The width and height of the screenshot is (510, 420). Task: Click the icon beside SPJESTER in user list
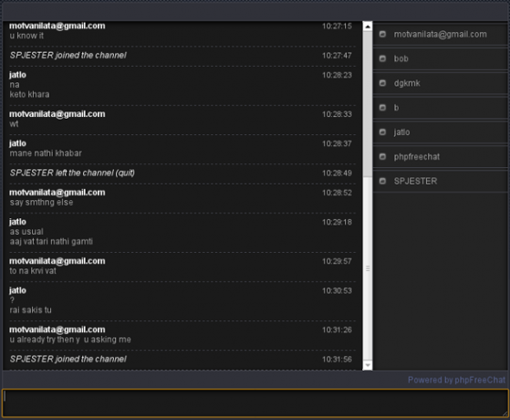382,181
